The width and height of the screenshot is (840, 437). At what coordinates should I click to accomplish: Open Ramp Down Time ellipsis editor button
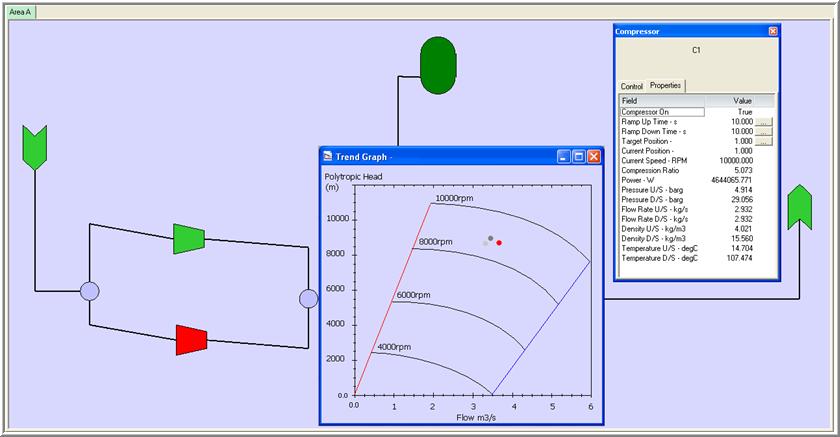763,132
